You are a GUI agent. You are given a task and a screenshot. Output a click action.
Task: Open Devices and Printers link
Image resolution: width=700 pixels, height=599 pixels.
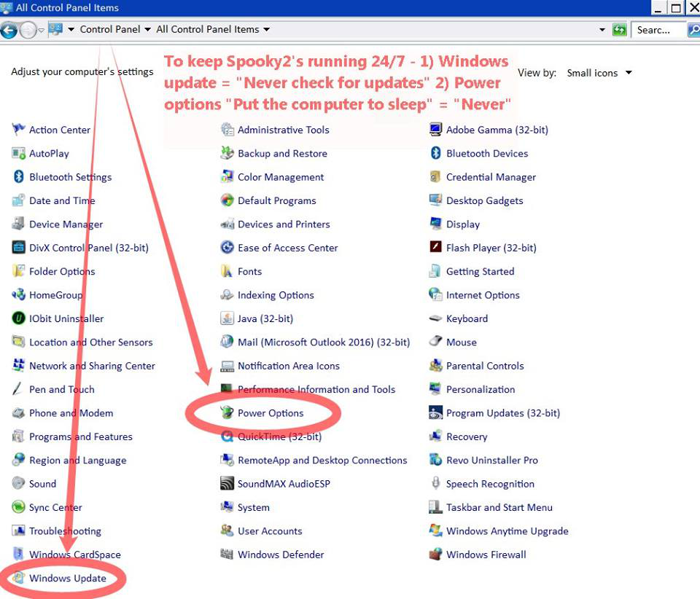pos(284,224)
